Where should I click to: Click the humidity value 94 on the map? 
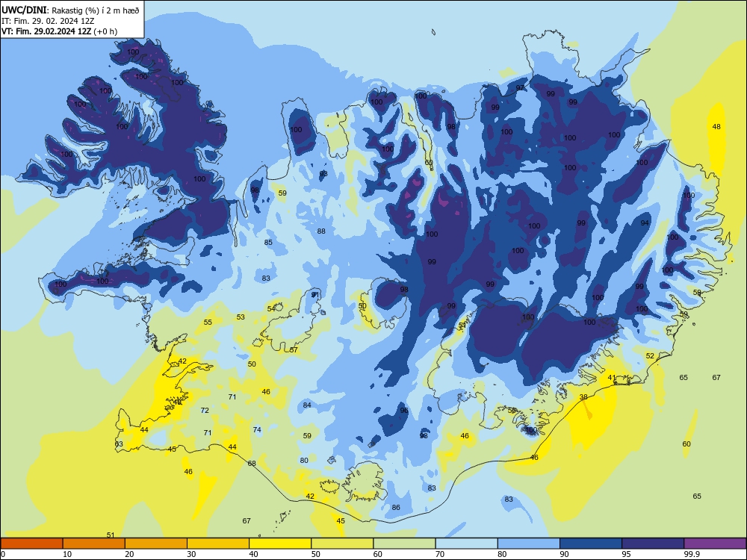(645, 223)
